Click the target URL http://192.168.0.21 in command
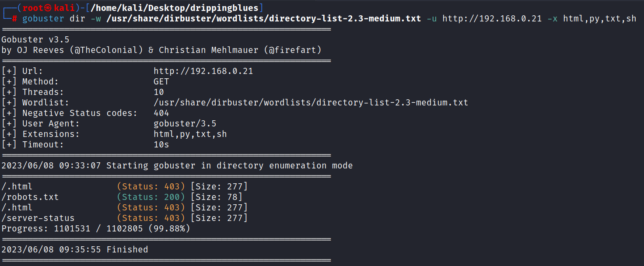The width and height of the screenshot is (644, 266). pyautogui.click(x=492, y=18)
